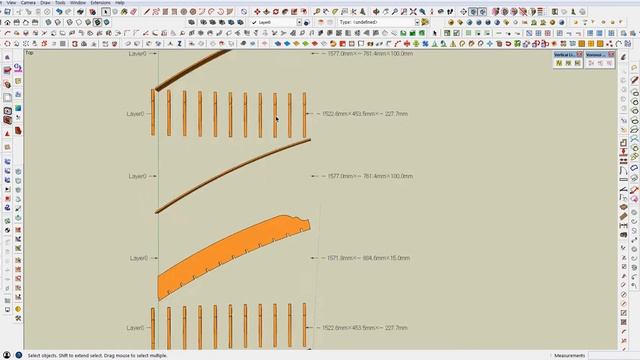Viewport: 640px width, 360px height.
Task: Switch to Shaded face style
Action: 88,22
